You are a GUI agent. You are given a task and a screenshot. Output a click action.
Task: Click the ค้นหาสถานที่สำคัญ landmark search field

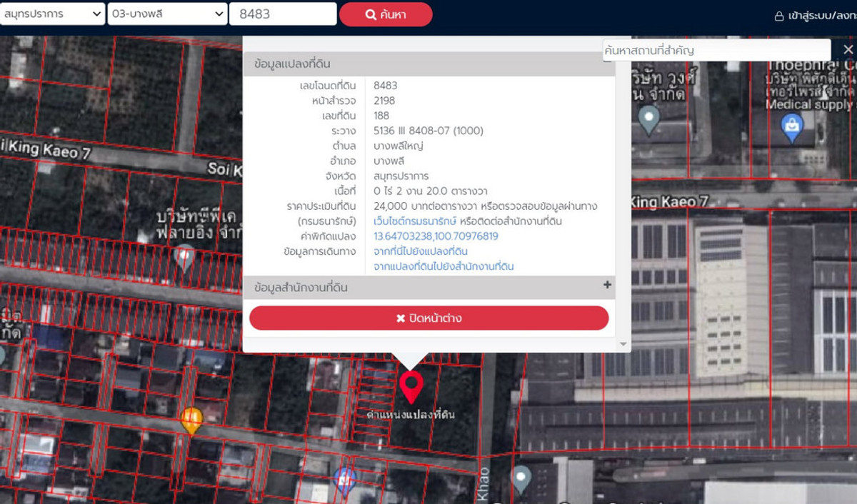click(x=716, y=51)
